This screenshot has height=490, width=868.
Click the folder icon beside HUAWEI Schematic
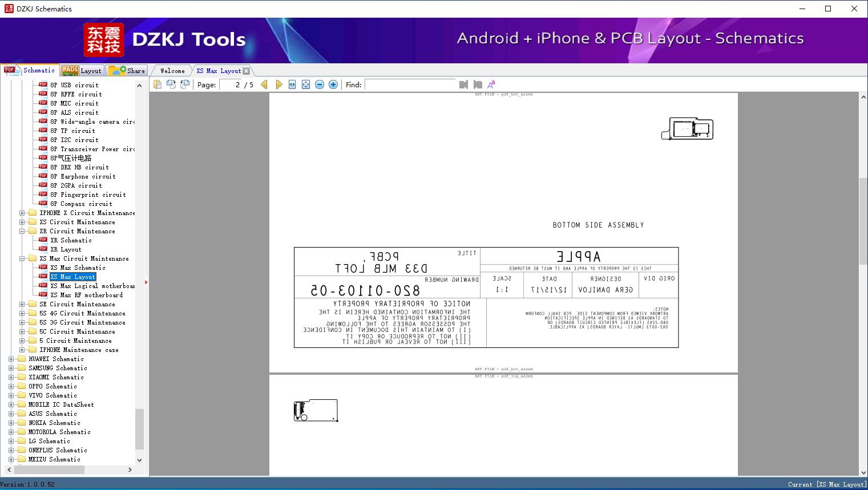(x=22, y=359)
